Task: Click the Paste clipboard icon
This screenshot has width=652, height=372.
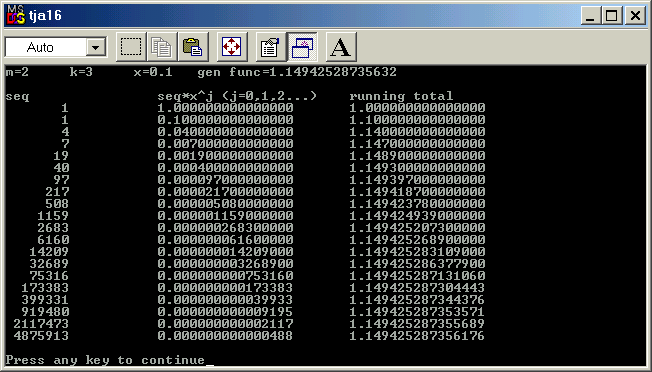Action: point(193,47)
